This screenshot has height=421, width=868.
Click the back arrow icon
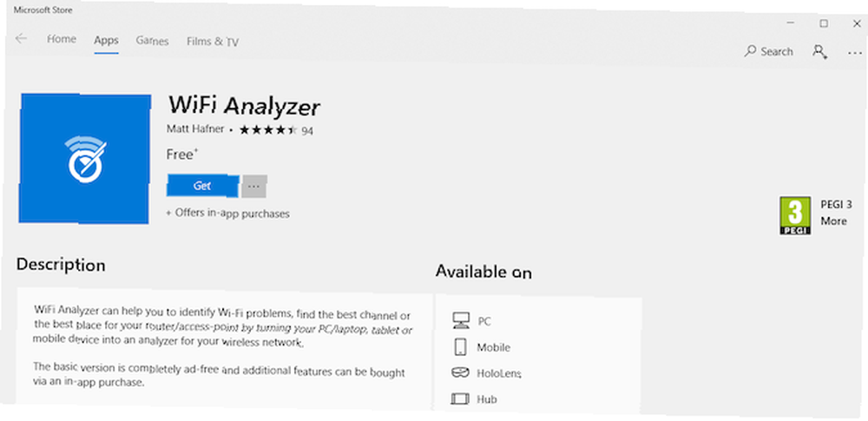(21, 38)
